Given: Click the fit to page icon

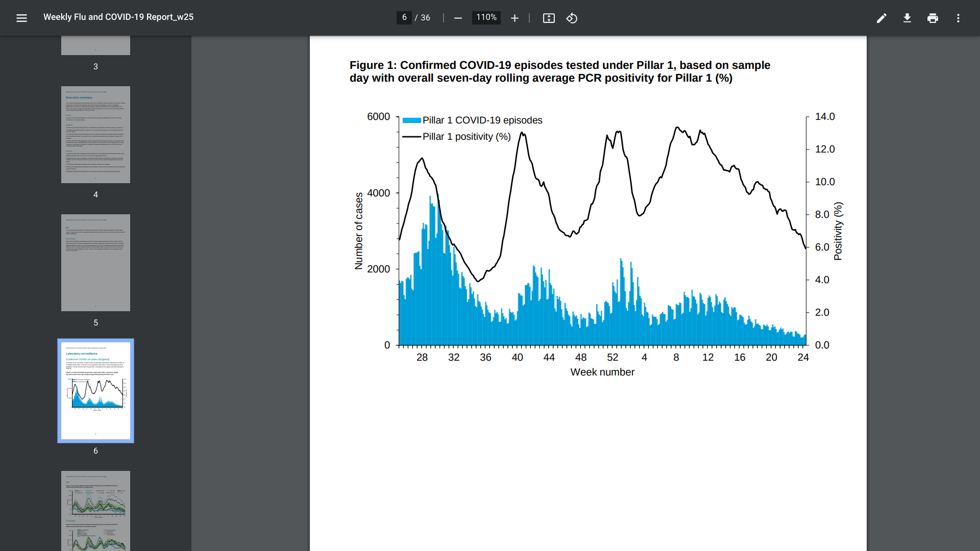Looking at the screenshot, I should pyautogui.click(x=549, y=18).
